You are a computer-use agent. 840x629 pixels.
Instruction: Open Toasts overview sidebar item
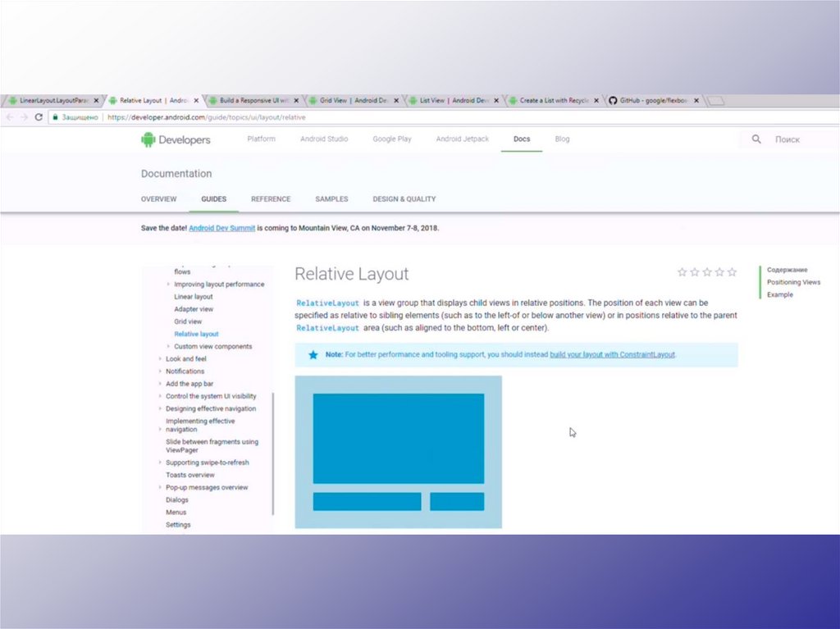189,475
